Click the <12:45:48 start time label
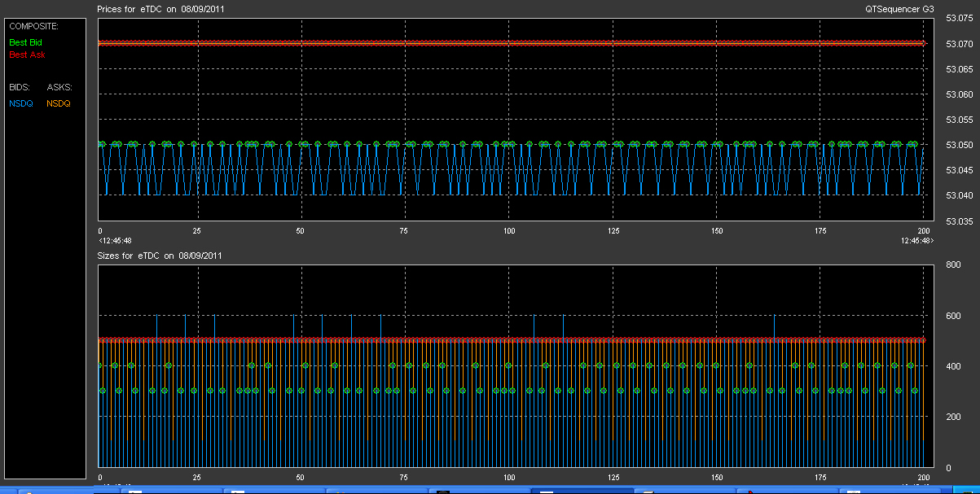Image resolution: width=980 pixels, height=494 pixels. pos(115,241)
